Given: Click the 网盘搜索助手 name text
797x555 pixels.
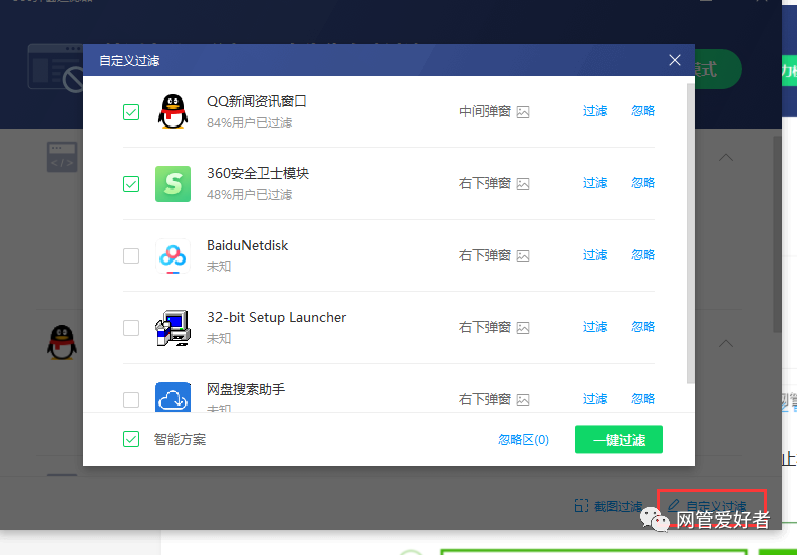Looking at the screenshot, I should [x=246, y=390].
